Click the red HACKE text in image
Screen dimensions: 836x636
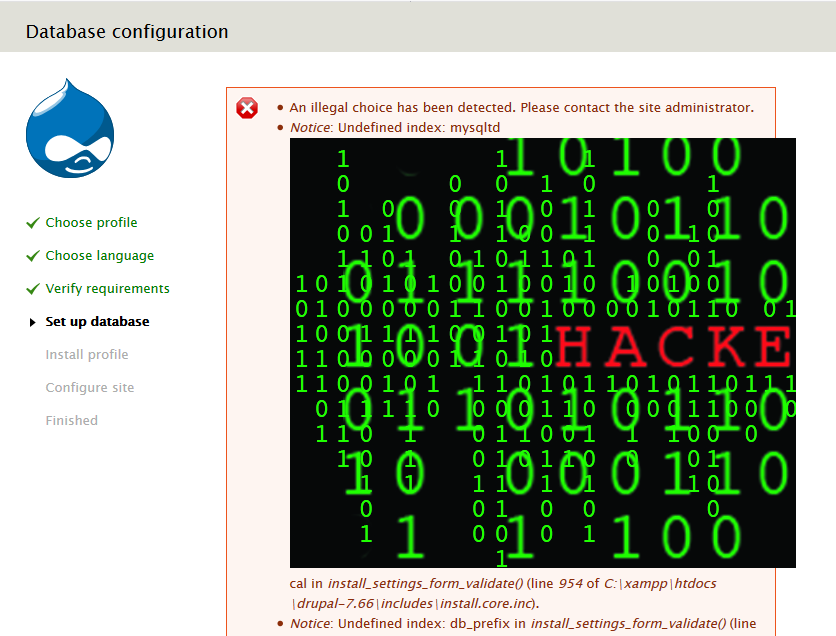[x=674, y=347]
